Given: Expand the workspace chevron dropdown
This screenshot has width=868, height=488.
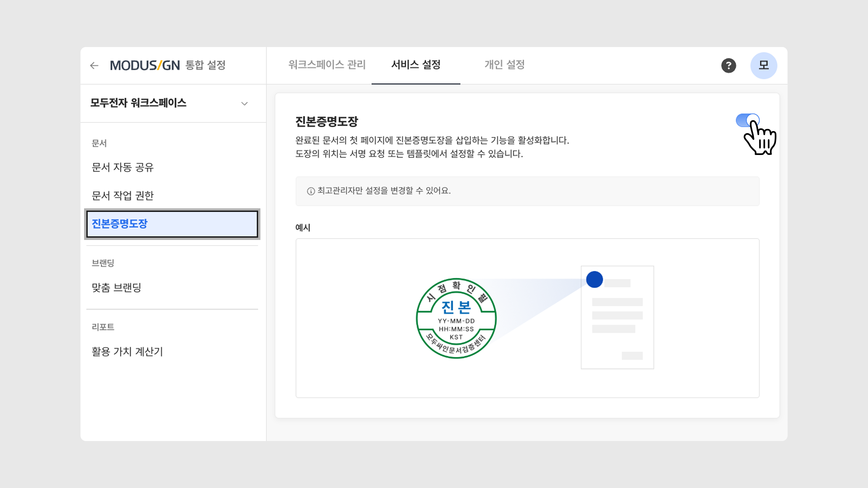Looking at the screenshot, I should (245, 103).
